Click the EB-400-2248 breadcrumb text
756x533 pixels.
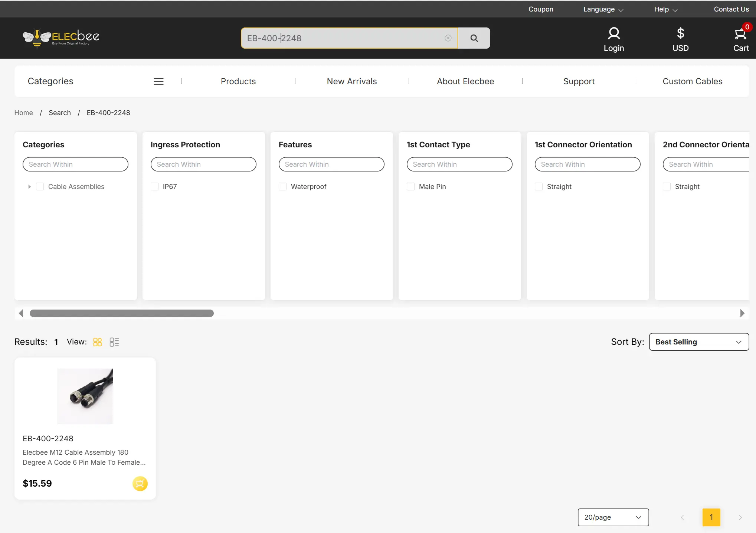(108, 113)
